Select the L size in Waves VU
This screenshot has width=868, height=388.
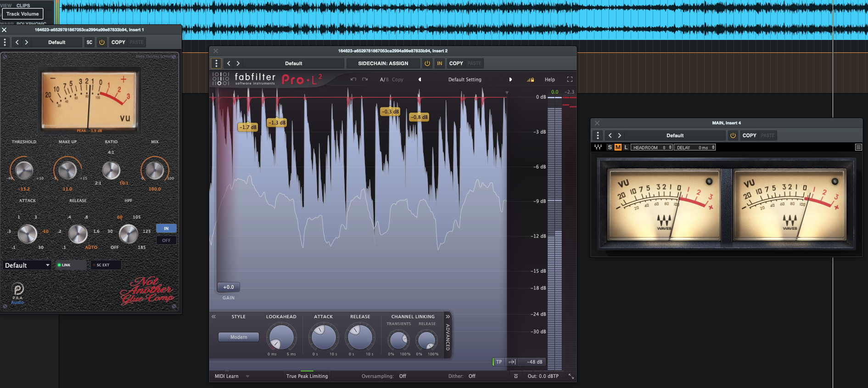click(x=626, y=147)
